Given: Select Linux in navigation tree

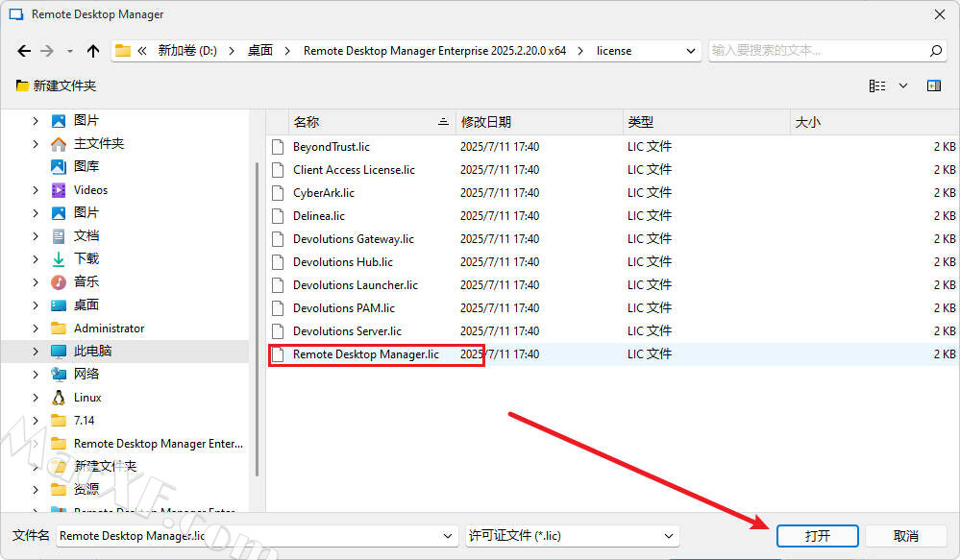Looking at the screenshot, I should pyautogui.click(x=87, y=398).
